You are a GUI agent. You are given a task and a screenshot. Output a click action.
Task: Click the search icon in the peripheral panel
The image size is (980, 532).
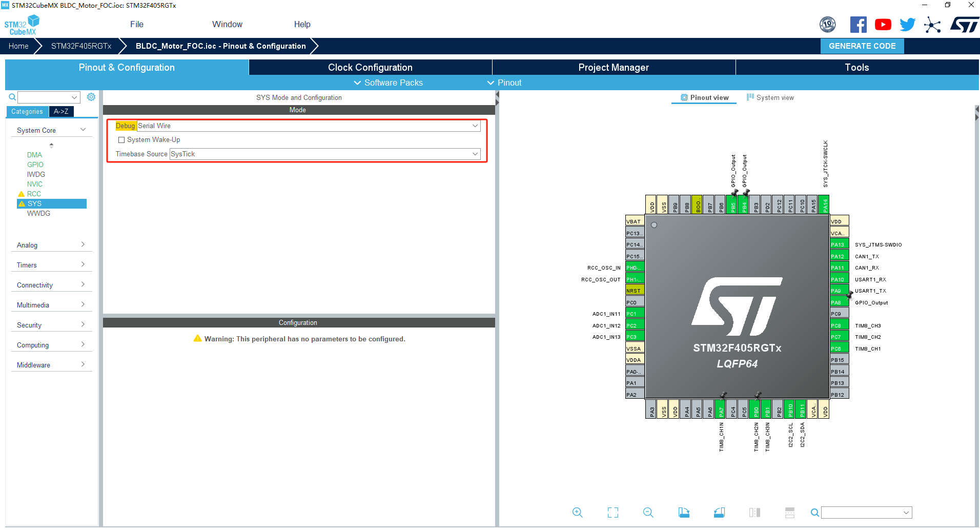point(12,97)
